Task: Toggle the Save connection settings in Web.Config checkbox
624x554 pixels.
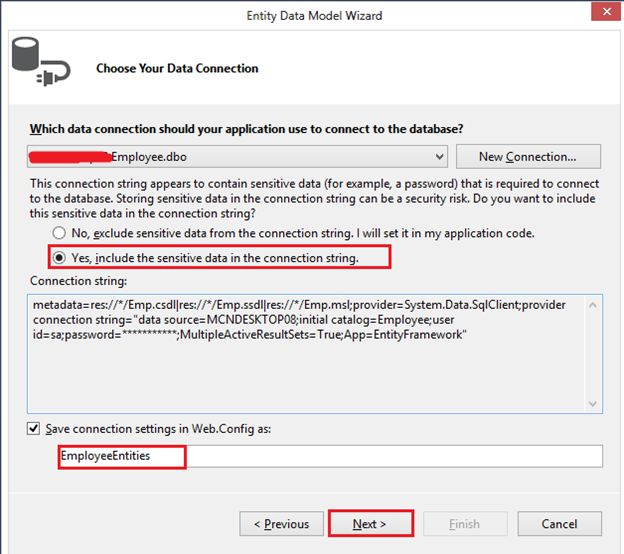Action: tap(35, 428)
